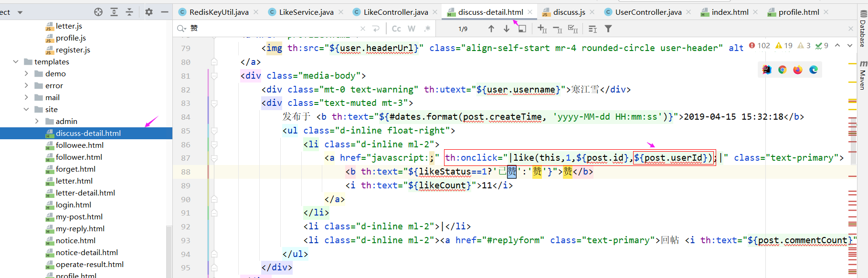Expand the mail folder

click(26, 97)
